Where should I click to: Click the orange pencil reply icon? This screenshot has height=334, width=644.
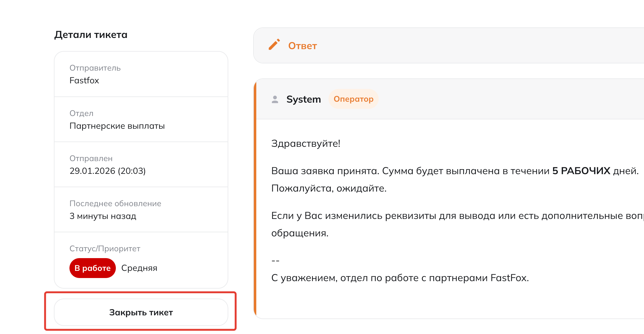[274, 45]
